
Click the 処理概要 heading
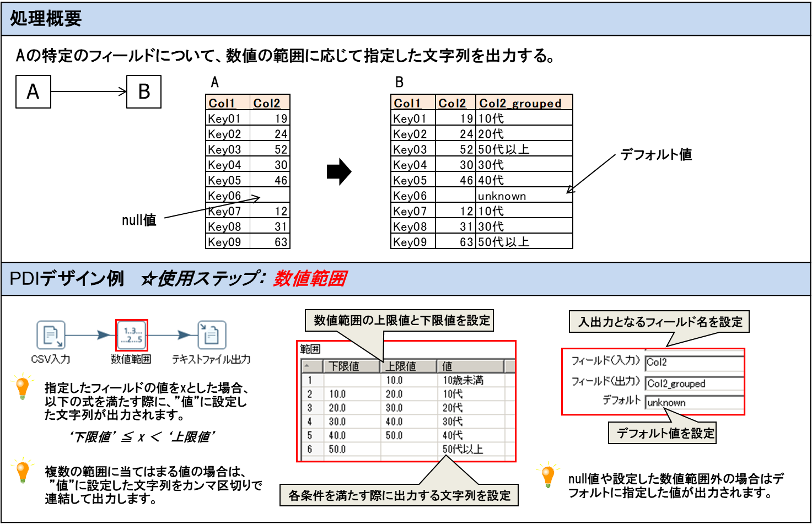(x=45, y=19)
